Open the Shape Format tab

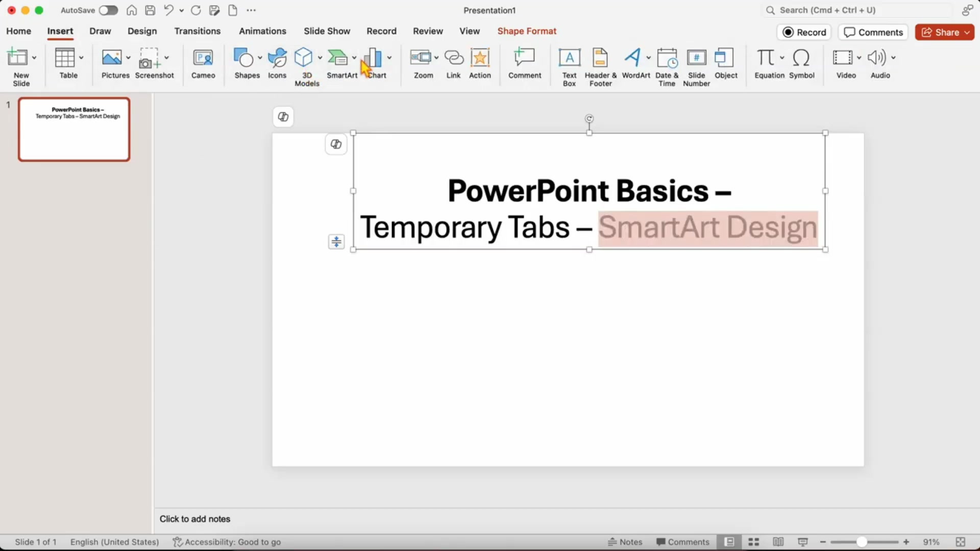pyautogui.click(x=527, y=31)
